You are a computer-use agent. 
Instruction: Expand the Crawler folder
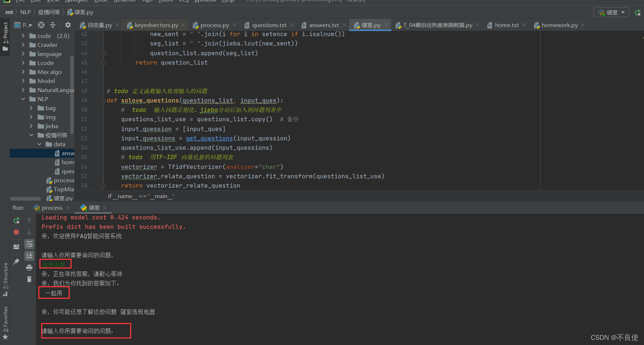pyautogui.click(x=23, y=45)
